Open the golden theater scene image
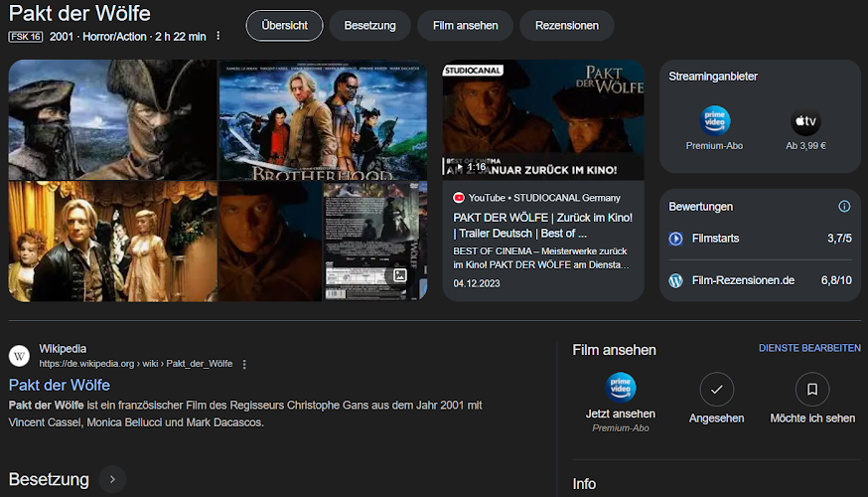The image size is (868, 497). [112, 242]
